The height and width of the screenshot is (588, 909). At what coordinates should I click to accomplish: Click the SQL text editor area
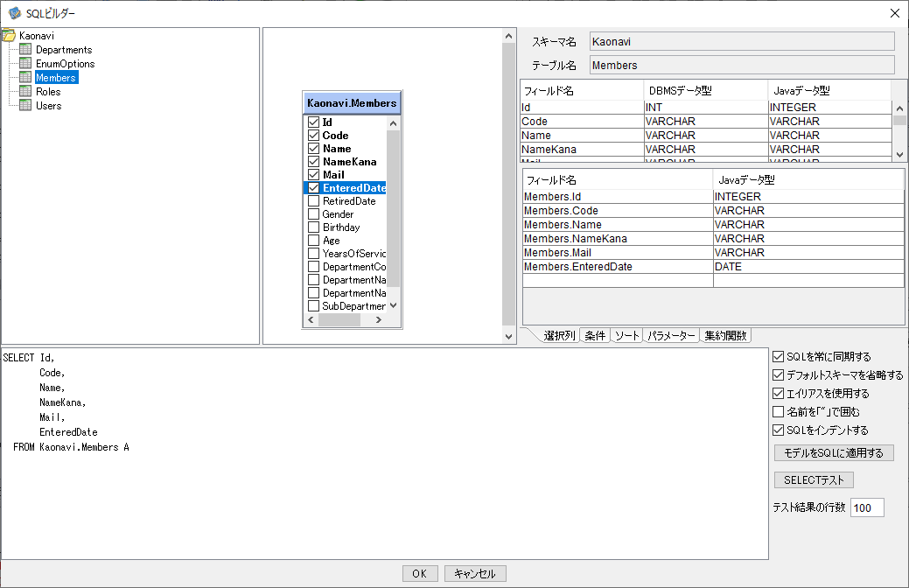[385, 453]
